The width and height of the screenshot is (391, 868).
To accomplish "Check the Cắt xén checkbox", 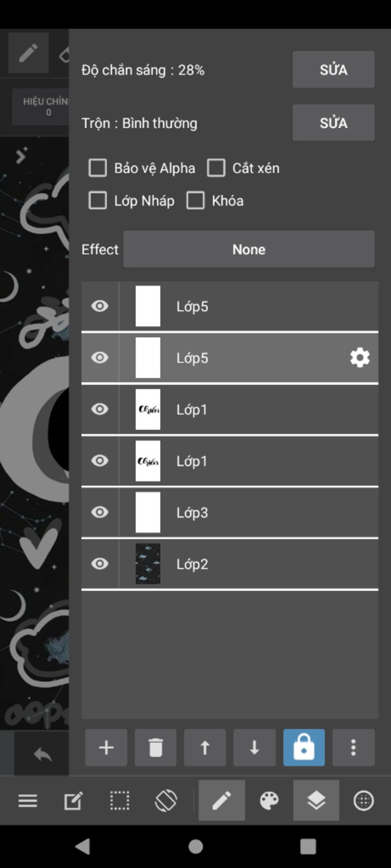I will tap(216, 168).
